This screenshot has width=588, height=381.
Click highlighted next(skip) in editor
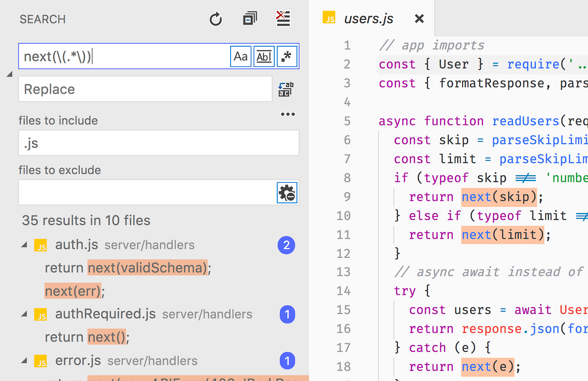coord(499,197)
